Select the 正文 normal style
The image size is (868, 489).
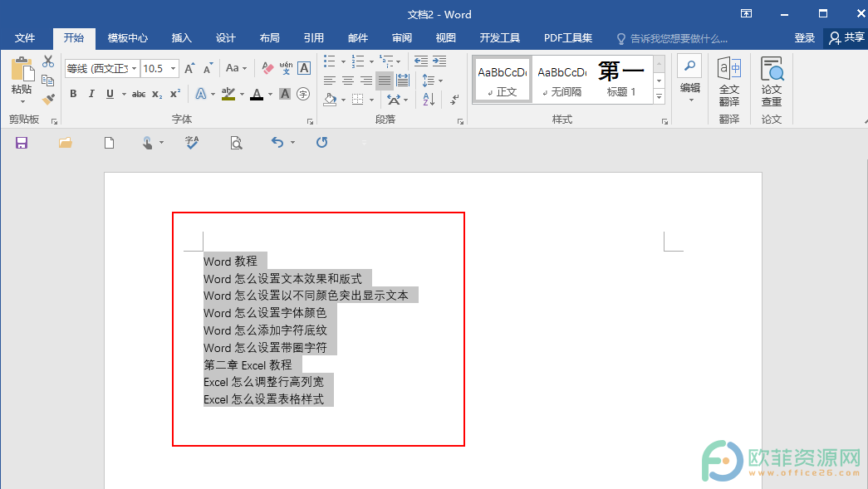[502, 80]
